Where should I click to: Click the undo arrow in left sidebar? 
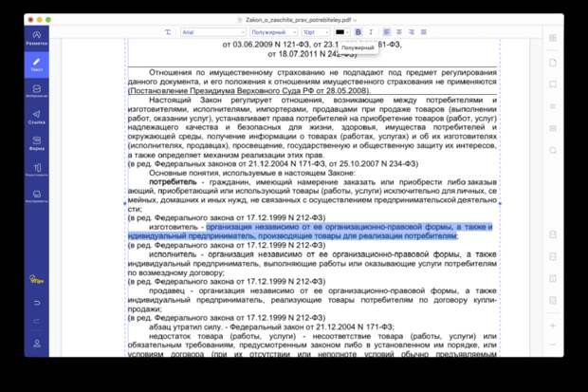(x=36, y=302)
